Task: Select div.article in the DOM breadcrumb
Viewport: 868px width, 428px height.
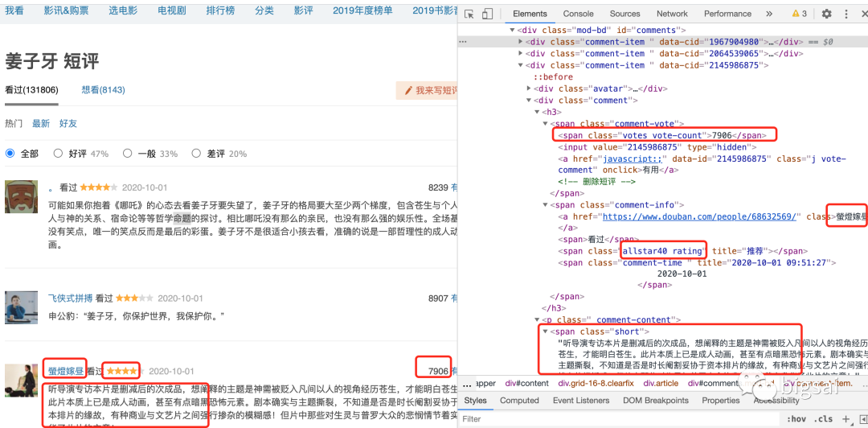Action: tap(662, 384)
